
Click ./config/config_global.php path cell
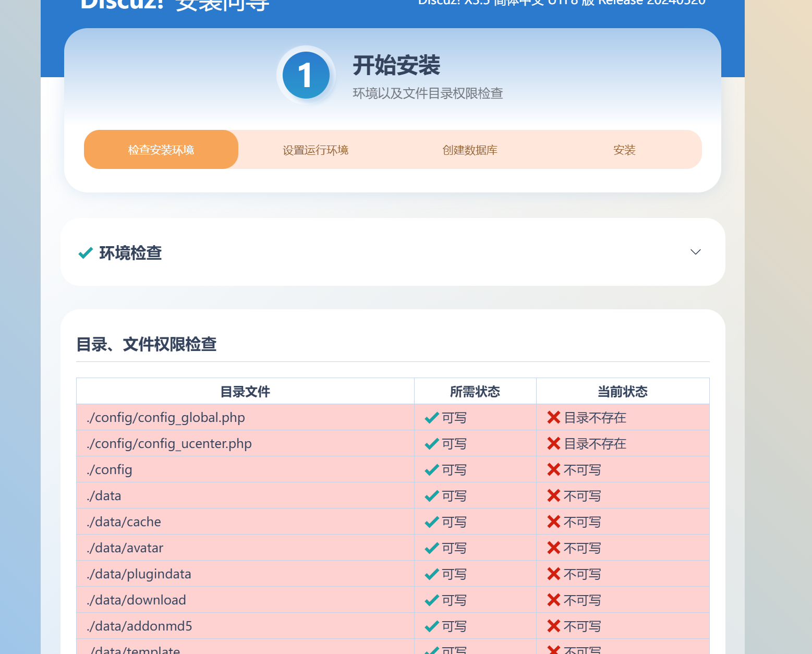click(x=245, y=417)
